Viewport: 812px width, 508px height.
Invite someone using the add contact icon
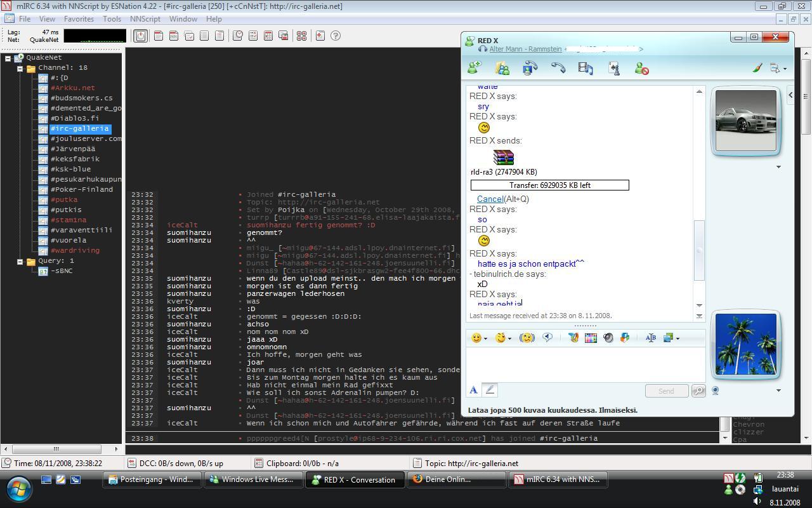(474, 68)
